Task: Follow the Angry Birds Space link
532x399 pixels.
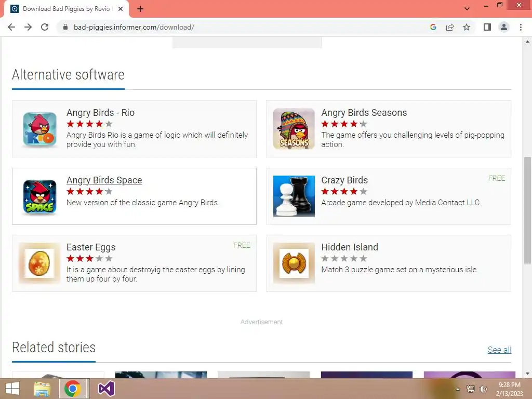Action: pos(104,180)
